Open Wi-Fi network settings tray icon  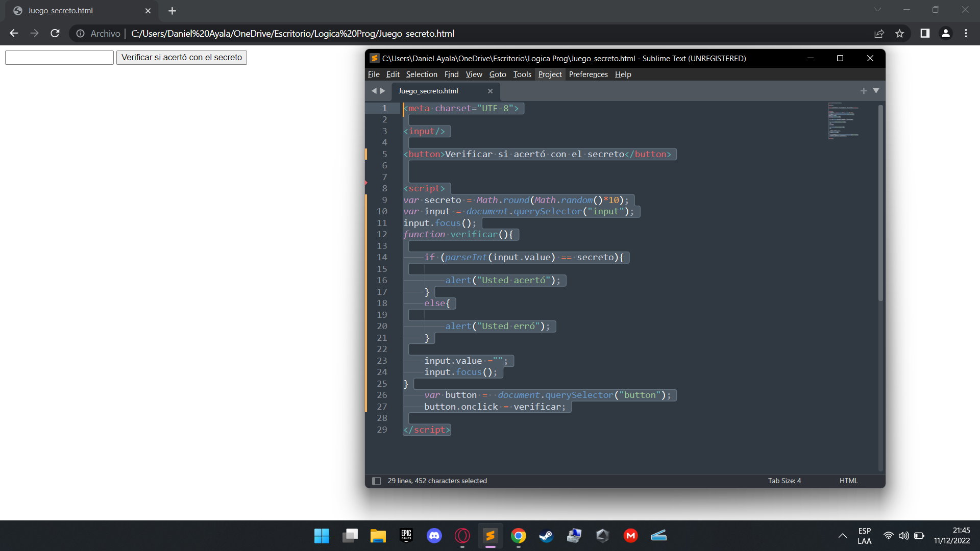[x=889, y=536]
